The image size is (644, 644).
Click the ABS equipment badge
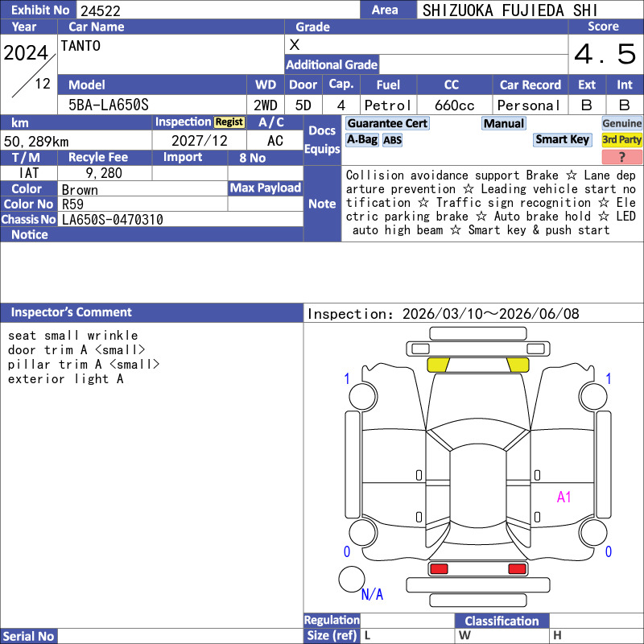point(392,140)
